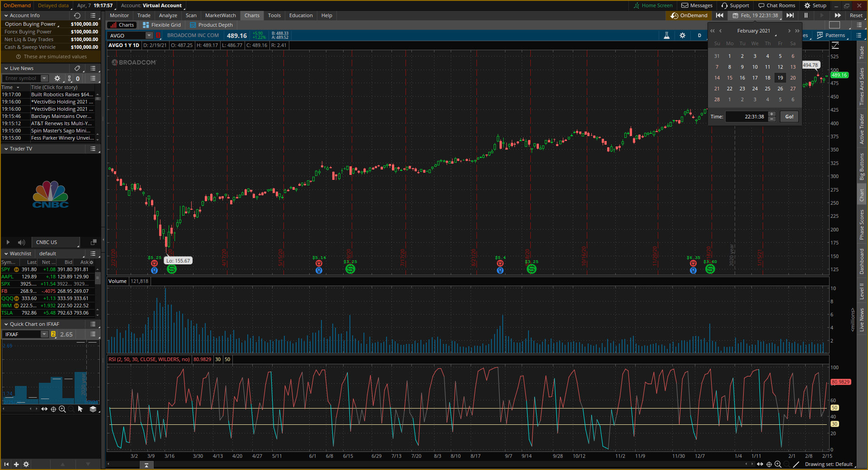This screenshot has height=470, width=868.
Task: Switch to the Trade tab
Action: point(144,15)
